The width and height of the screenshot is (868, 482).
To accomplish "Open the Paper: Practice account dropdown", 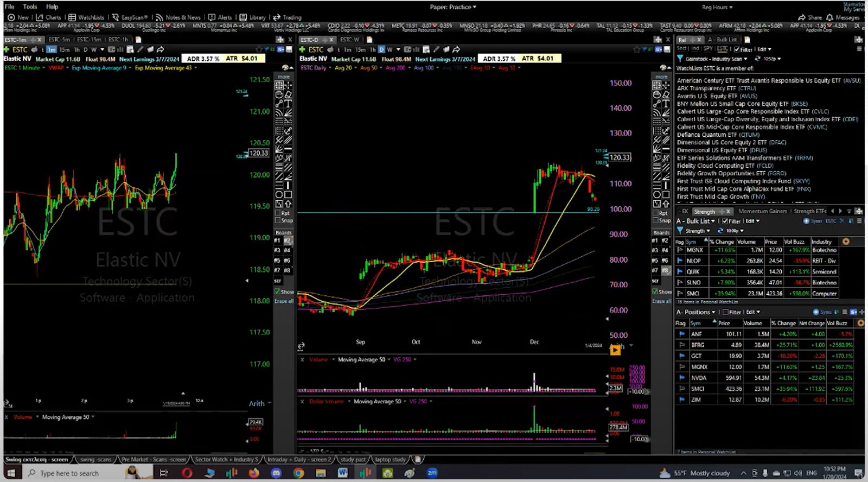I will coord(452,7).
